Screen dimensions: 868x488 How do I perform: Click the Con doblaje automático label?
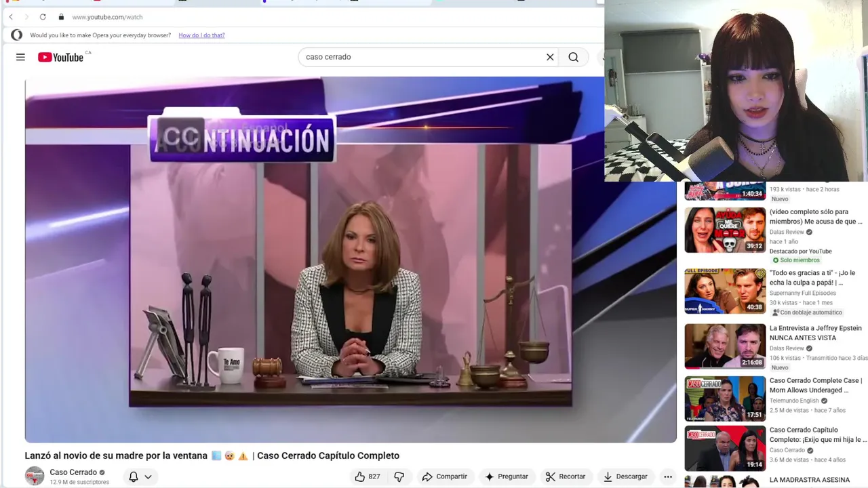(x=807, y=312)
